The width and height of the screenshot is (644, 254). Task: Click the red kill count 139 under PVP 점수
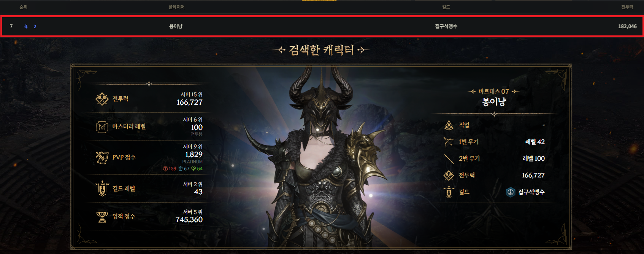click(170, 169)
